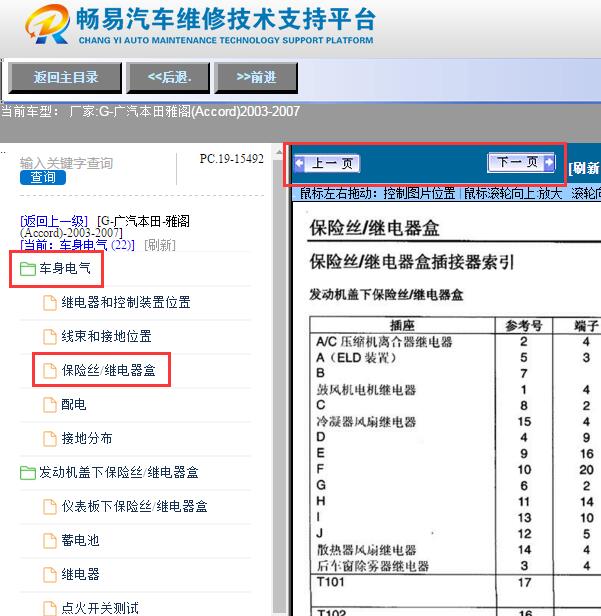Click the page icon beside 继电器
The image size is (601, 616).
click(x=50, y=575)
